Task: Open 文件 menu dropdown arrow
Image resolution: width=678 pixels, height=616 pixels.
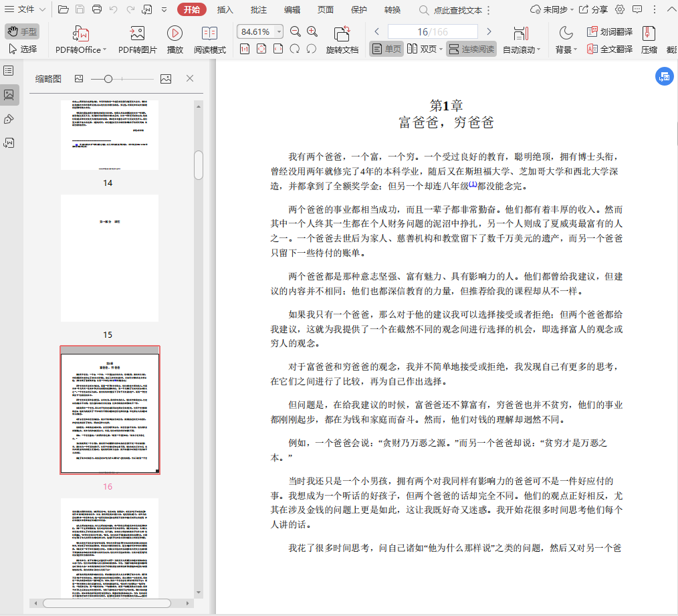Action: pos(42,9)
